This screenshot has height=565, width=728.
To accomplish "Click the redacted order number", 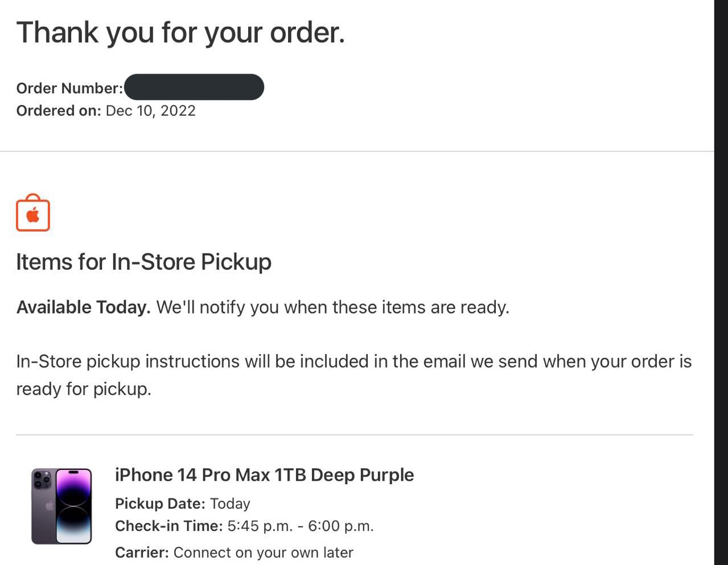I will coord(194,87).
